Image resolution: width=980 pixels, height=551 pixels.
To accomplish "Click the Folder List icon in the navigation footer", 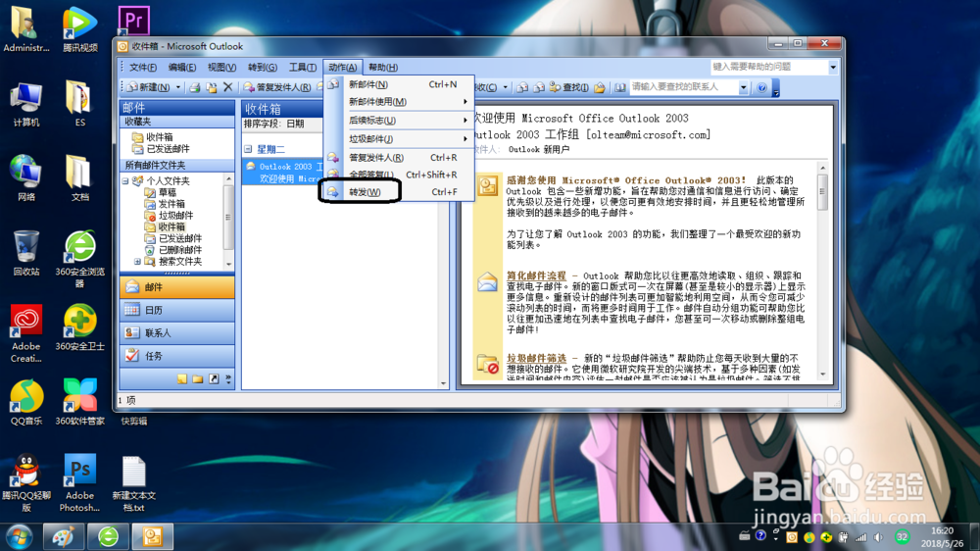I will coord(198,379).
